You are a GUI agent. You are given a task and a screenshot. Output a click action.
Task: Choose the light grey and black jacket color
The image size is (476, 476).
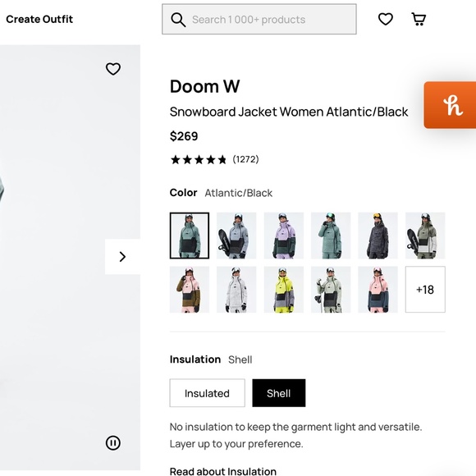(x=236, y=236)
